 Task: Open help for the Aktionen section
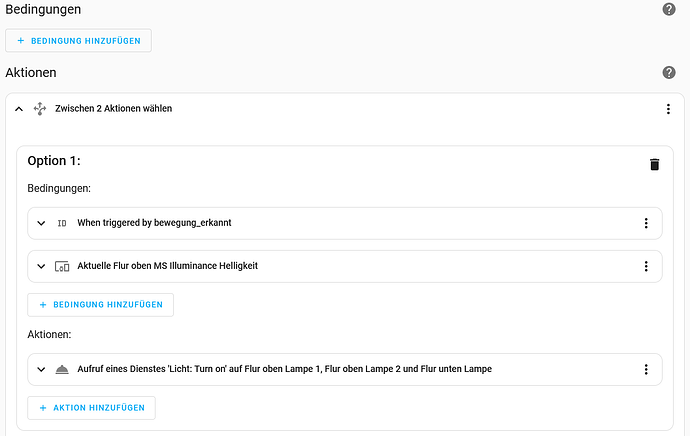coord(669,73)
